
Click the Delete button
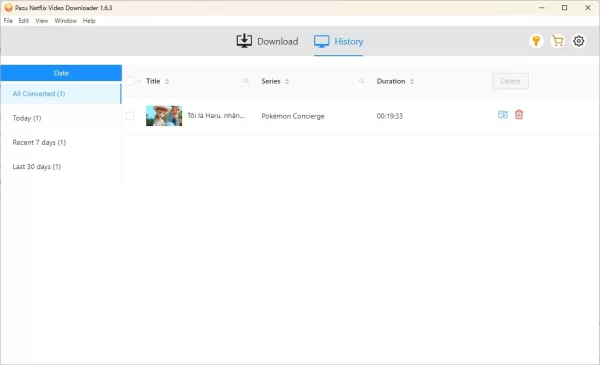510,81
